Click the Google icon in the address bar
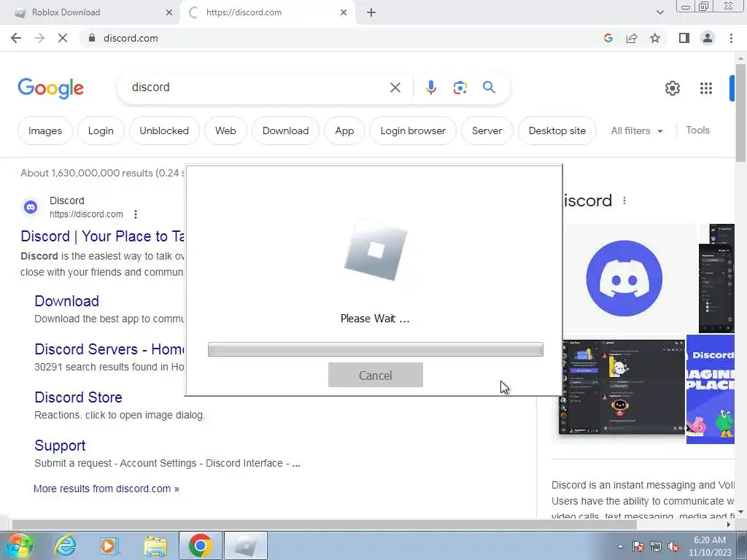 [608, 38]
